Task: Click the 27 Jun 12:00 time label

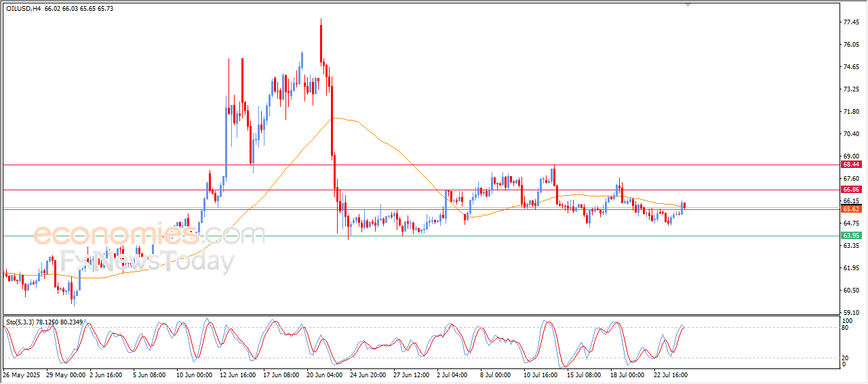Action: [x=413, y=375]
